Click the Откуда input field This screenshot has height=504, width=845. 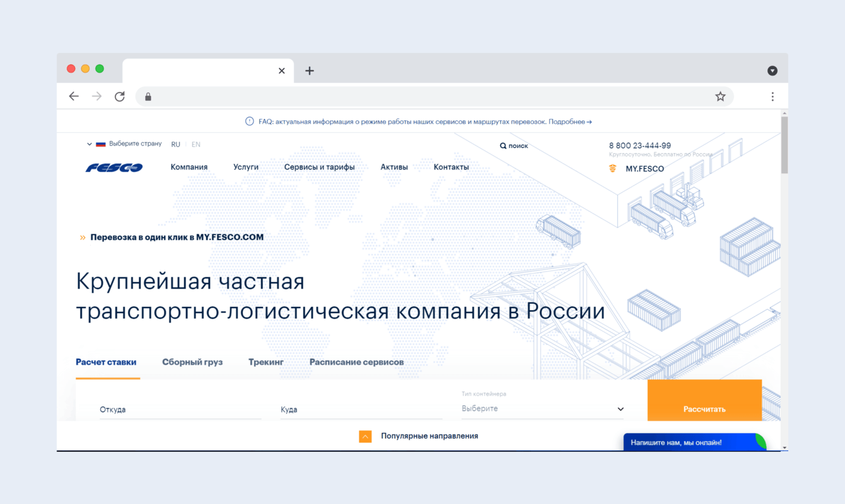[180, 409]
